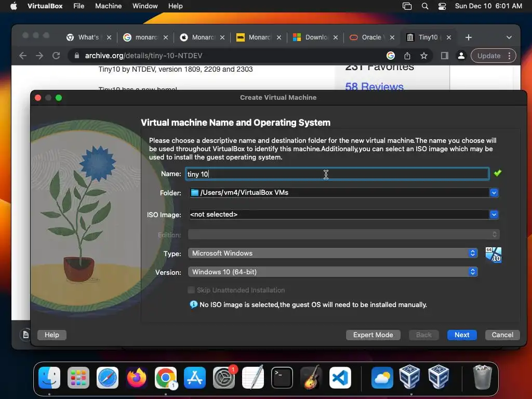532x399 pixels.
Task: Open TextEdit in the dock
Action: click(253, 378)
